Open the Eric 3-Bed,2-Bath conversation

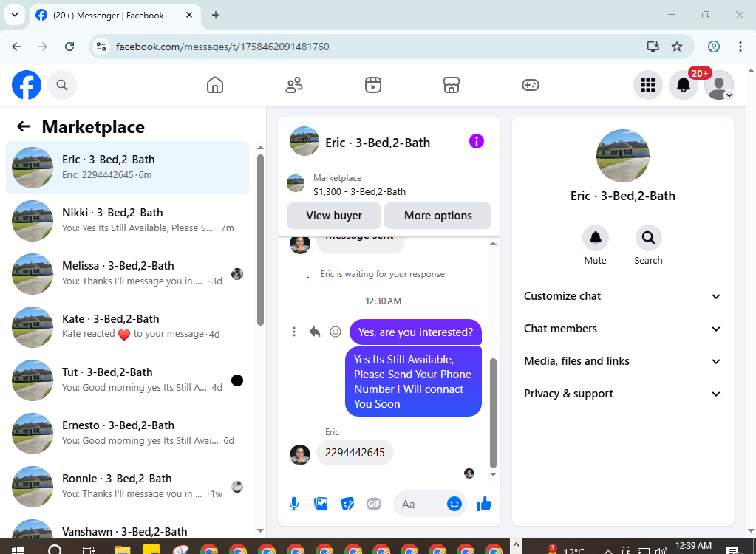tap(128, 168)
